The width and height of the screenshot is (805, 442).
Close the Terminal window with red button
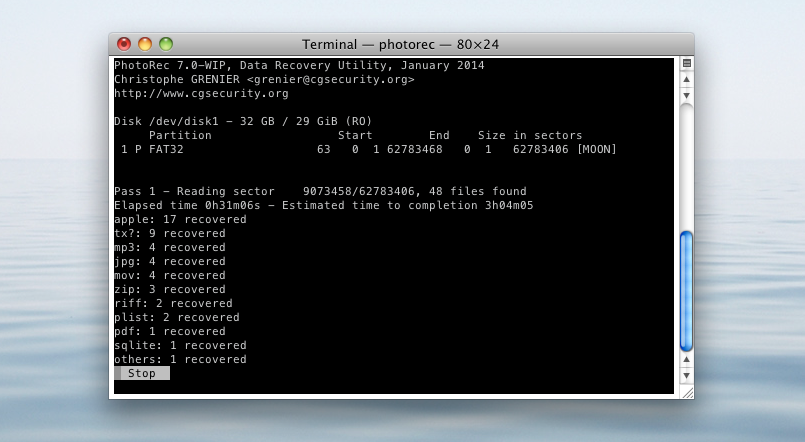click(x=124, y=44)
